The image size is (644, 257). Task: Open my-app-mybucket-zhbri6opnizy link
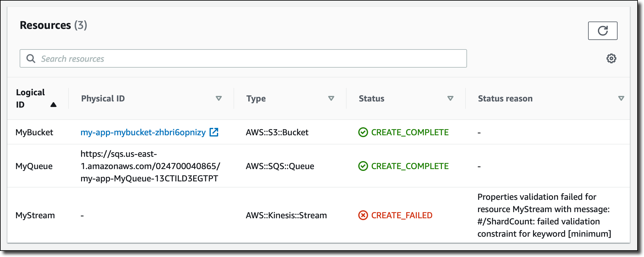point(143,132)
